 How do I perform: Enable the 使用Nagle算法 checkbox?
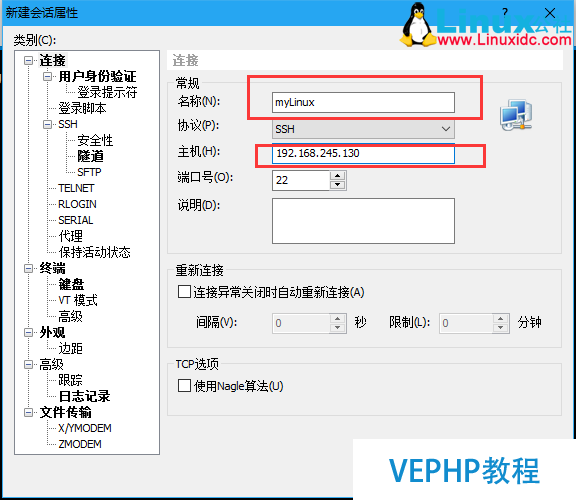click(x=184, y=386)
